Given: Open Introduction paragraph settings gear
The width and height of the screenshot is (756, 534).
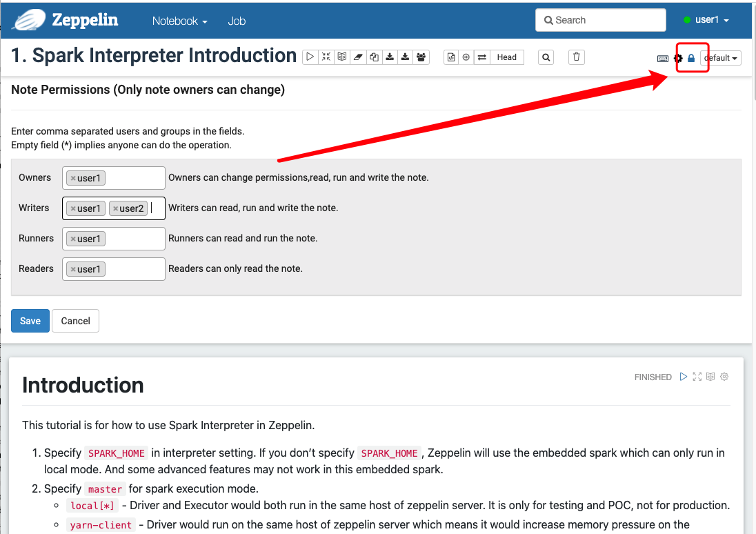Looking at the screenshot, I should [x=724, y=377].
